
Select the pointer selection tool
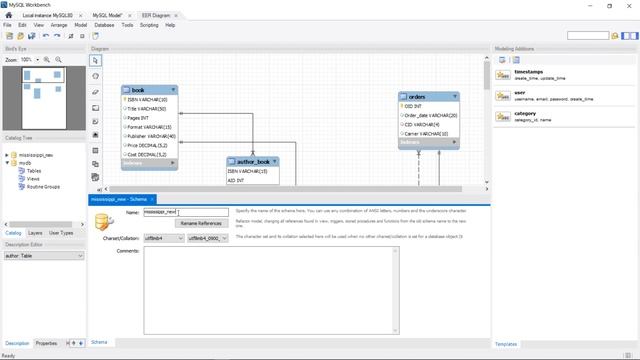(96, 60)
